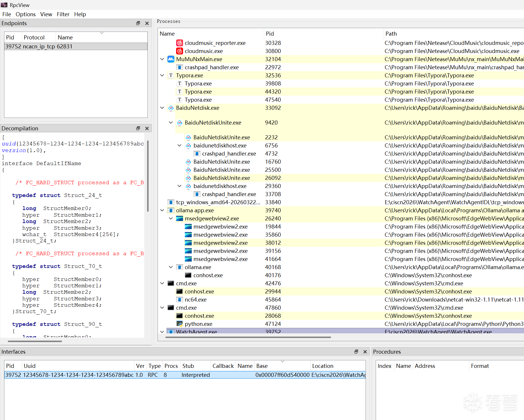Click the Format column header in Procedures

[x=496, y=366]
